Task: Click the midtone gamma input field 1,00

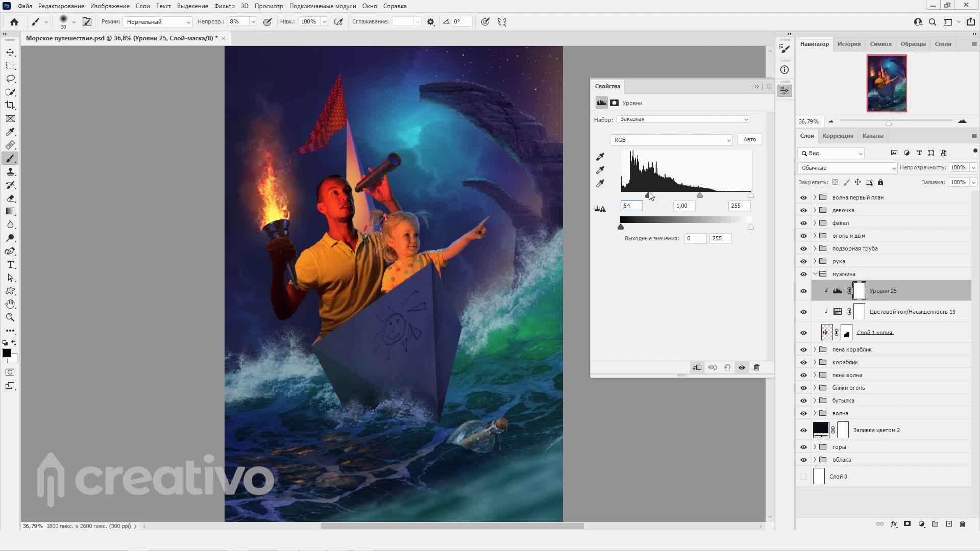Action: [683, 206]
